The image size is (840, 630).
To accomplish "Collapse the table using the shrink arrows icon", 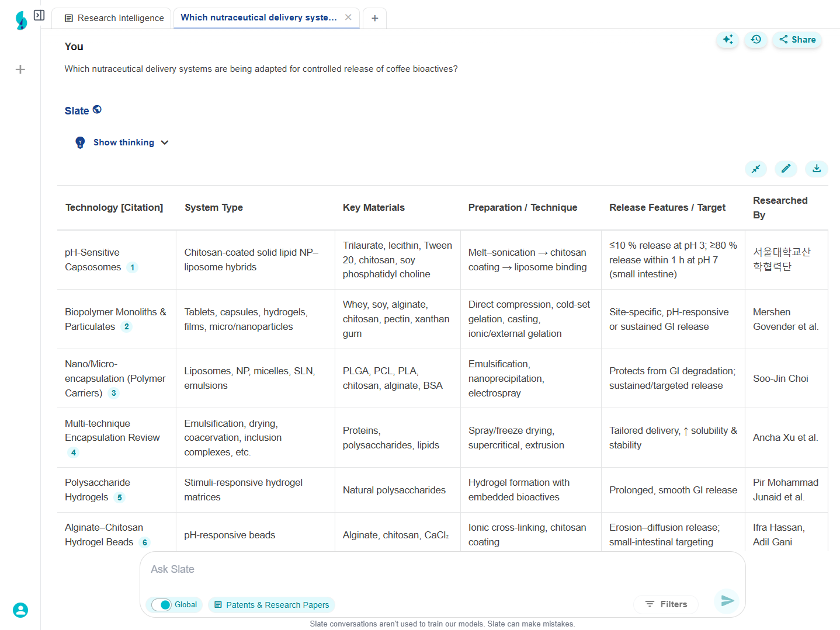I will [x=756, y=169].
